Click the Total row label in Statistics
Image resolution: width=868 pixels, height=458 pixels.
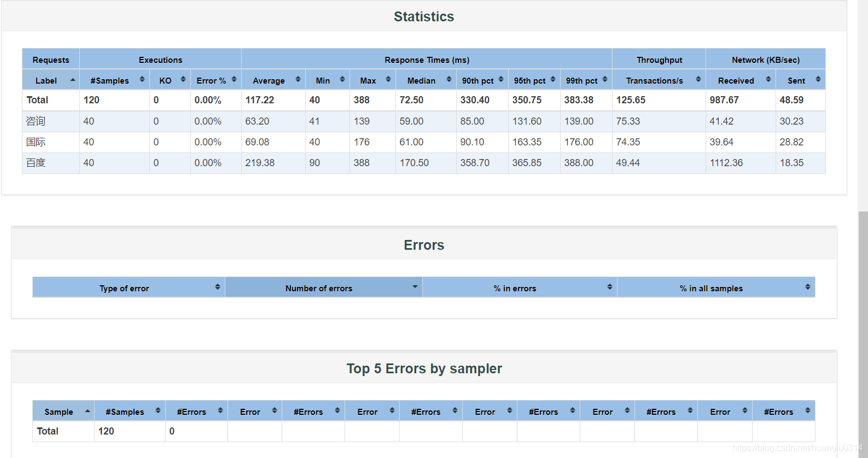[37, 100]
